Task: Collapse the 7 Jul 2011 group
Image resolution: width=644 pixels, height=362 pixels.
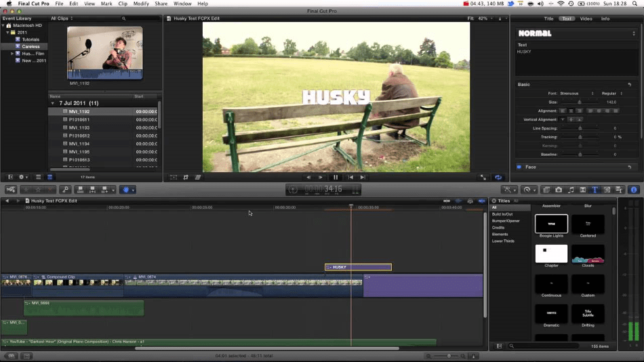Action: coord(53,103)
